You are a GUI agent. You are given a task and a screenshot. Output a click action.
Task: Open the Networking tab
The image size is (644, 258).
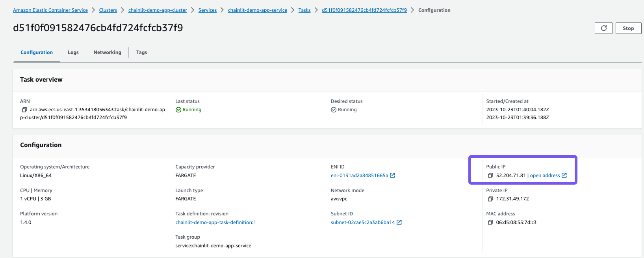107,52
